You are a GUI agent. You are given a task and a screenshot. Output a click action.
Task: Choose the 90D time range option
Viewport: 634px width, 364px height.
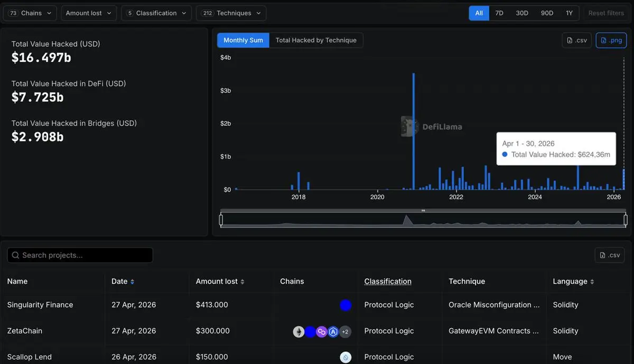click(x=547, y=13)
